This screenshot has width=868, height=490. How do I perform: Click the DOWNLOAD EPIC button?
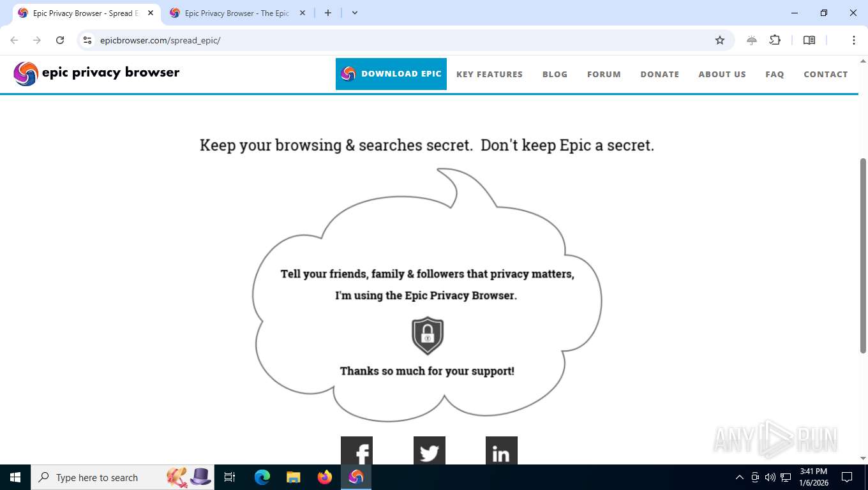pos(391,74)
